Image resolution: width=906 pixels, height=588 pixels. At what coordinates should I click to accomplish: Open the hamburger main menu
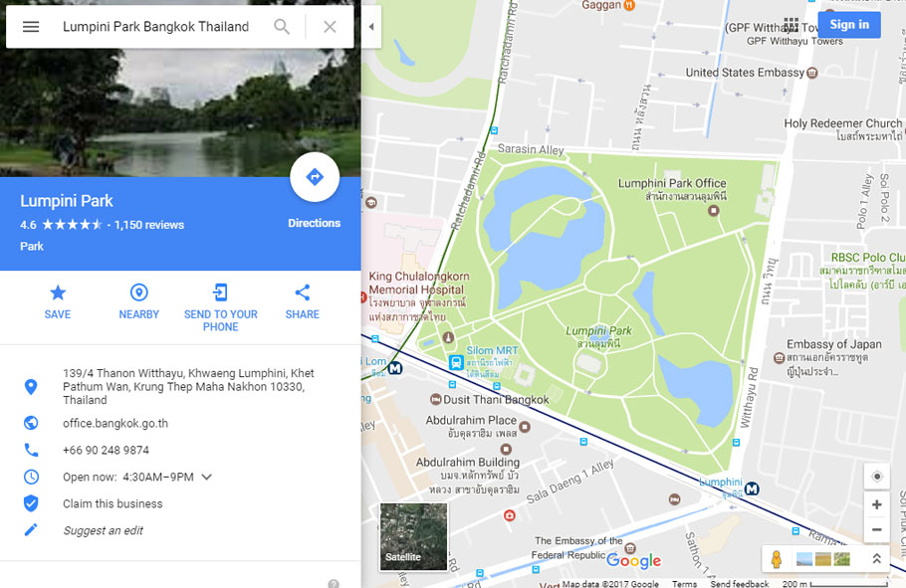pos(31,27)
